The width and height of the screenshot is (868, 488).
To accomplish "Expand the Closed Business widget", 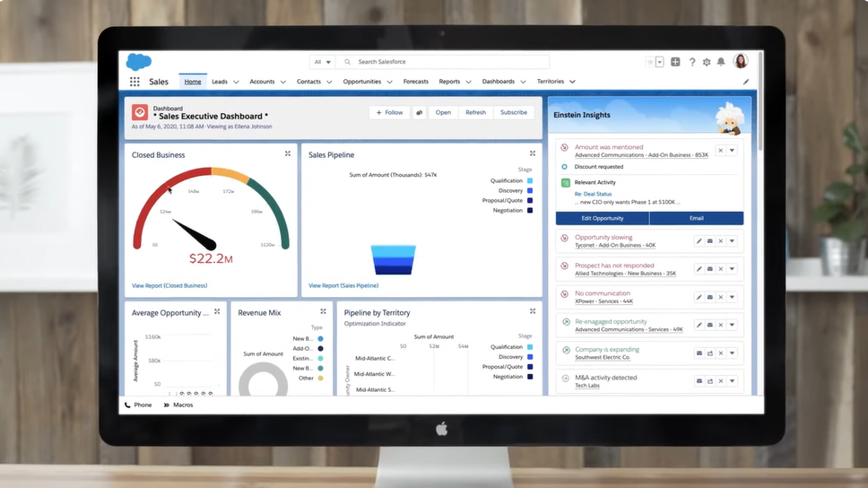I will [x=288, y=153].
